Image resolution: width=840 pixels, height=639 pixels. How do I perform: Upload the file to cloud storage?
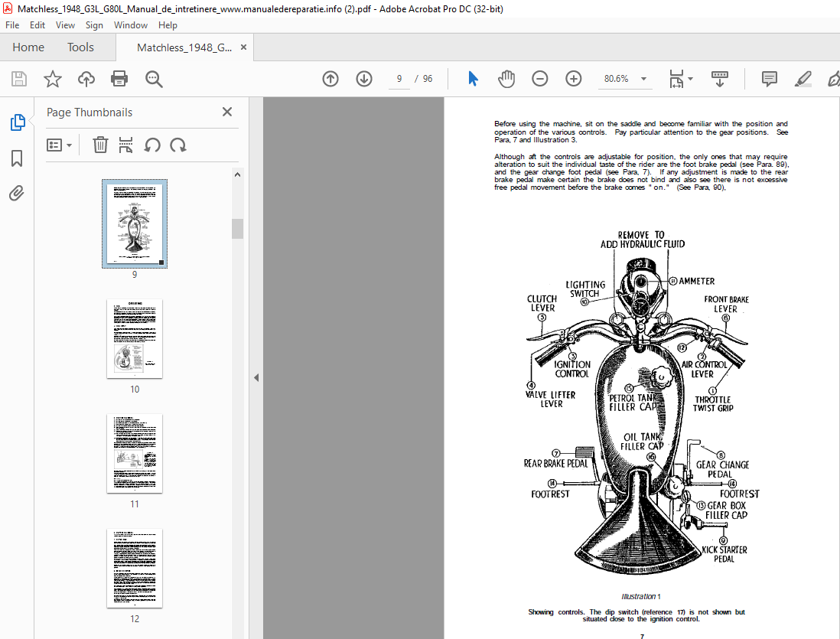86,79
